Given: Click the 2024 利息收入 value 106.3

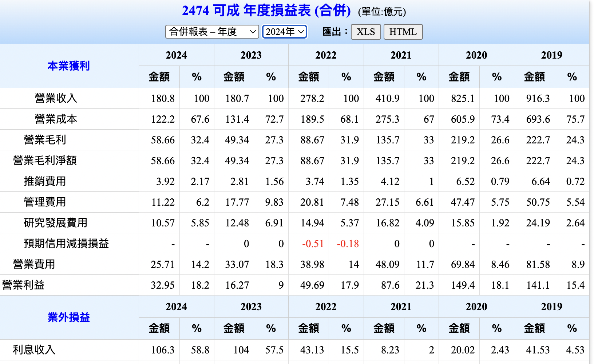Looking at the screenshot, I should coord(163,350).
